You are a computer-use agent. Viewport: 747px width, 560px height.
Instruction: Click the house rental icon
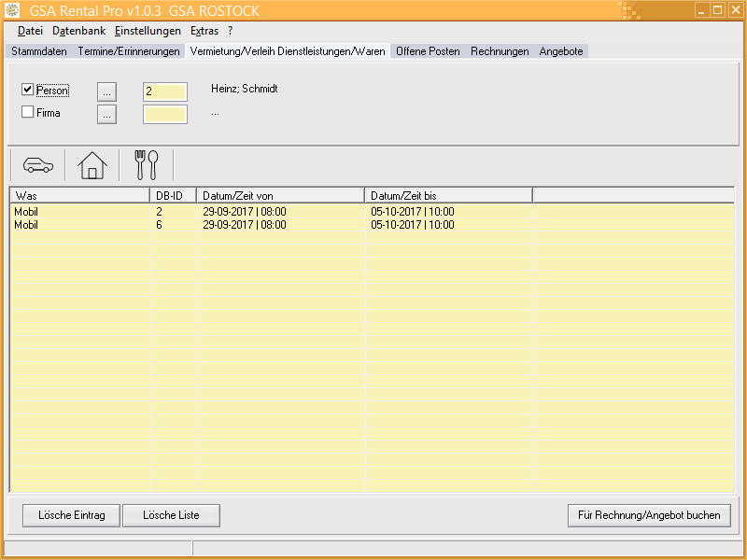point(92,165)
